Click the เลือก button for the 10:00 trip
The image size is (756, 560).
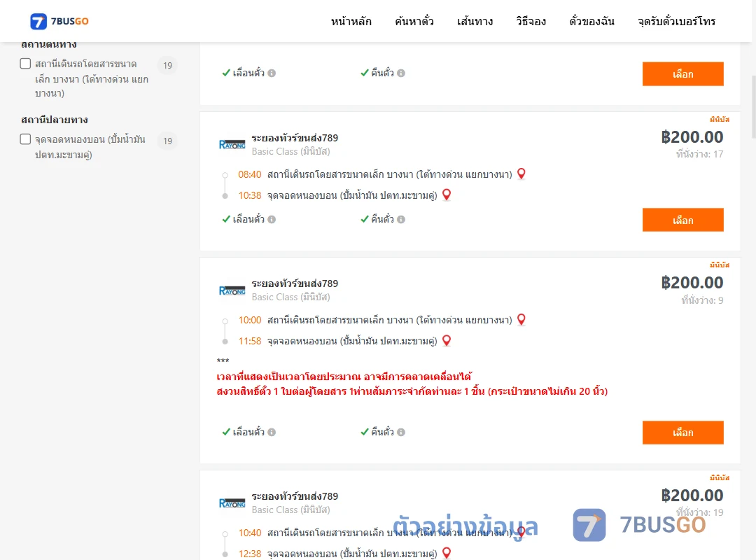pos(682,433)
